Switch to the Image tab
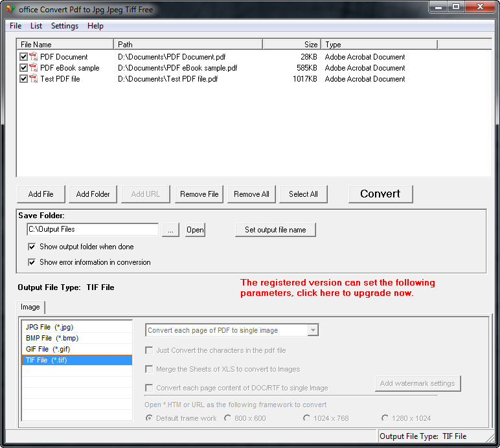The width and height of the screenshot is (500, 448). point(30,307)
